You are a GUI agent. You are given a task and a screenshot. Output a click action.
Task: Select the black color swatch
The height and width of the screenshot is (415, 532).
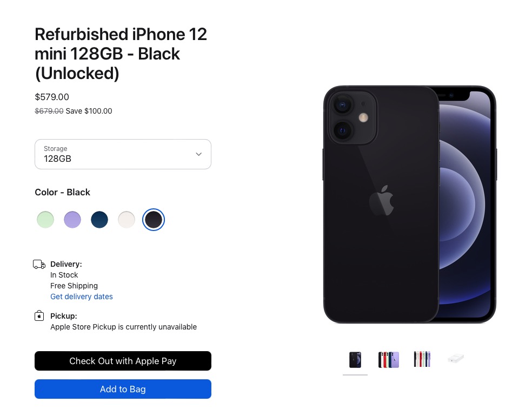click(154, 219)
